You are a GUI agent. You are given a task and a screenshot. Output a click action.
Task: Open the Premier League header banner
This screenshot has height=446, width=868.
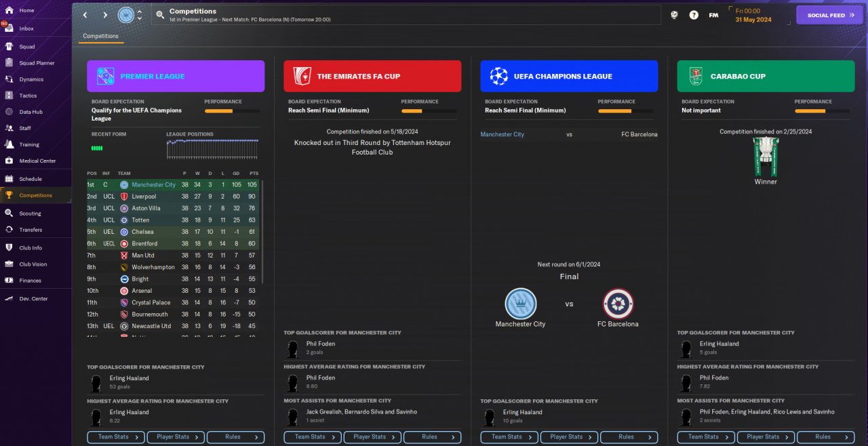click(176, 76)
